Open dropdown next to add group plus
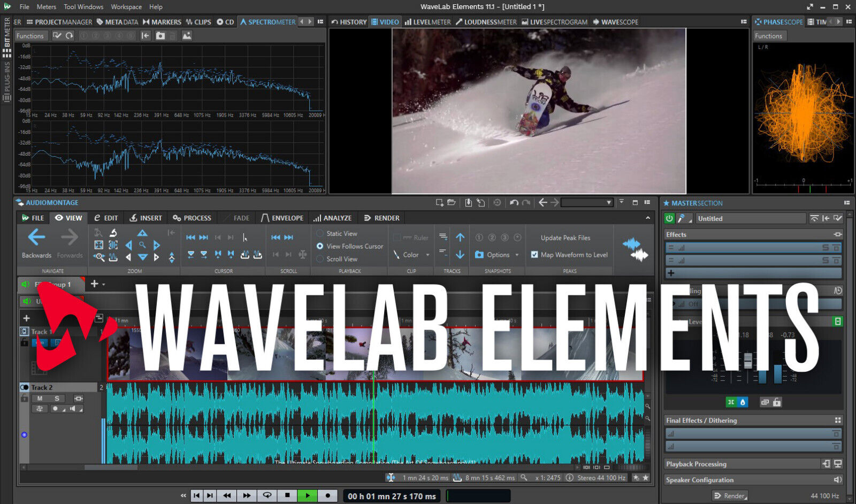 (x=104, y=285)
